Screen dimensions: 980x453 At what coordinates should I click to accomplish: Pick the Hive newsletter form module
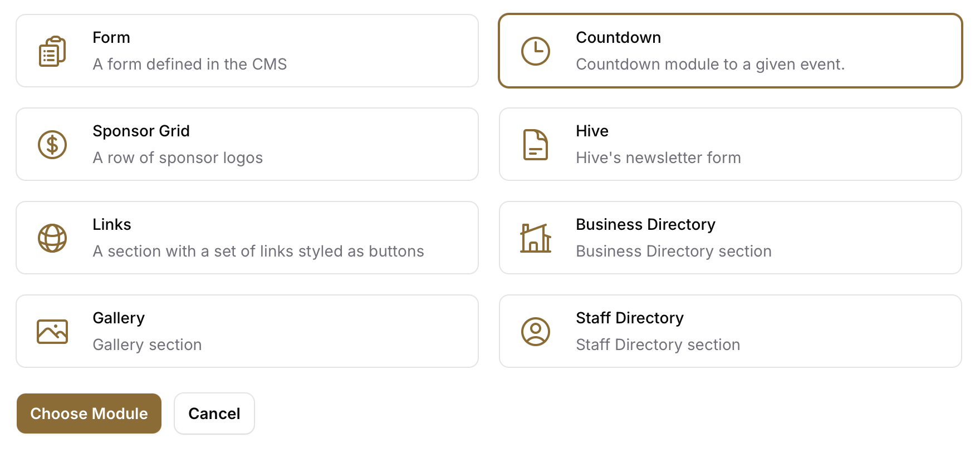[731, 144]
